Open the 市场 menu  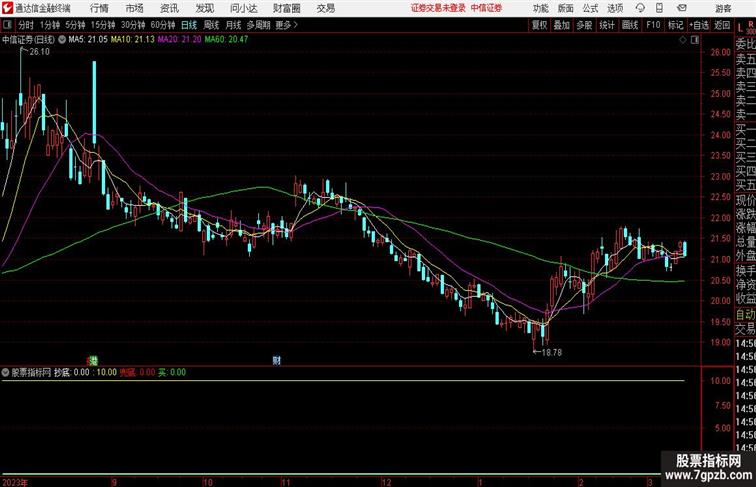click(135, 8)
